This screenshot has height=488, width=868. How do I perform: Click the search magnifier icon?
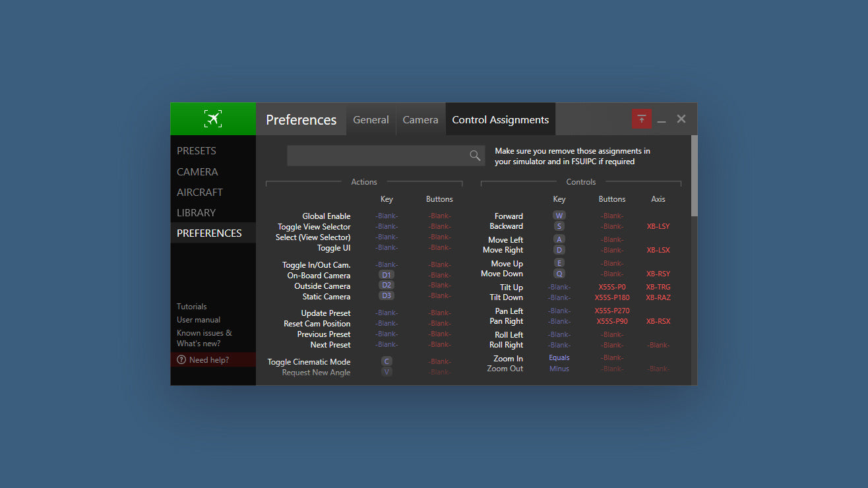(x=475, y=156)
